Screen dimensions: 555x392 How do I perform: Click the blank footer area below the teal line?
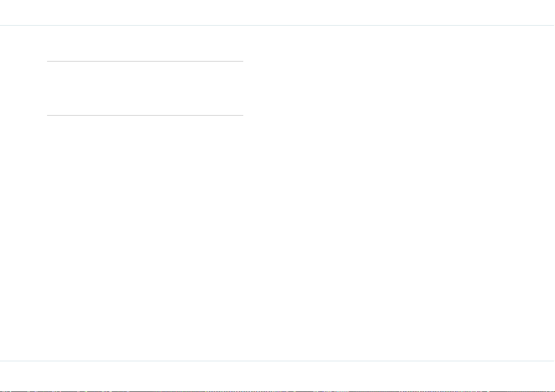278,376
